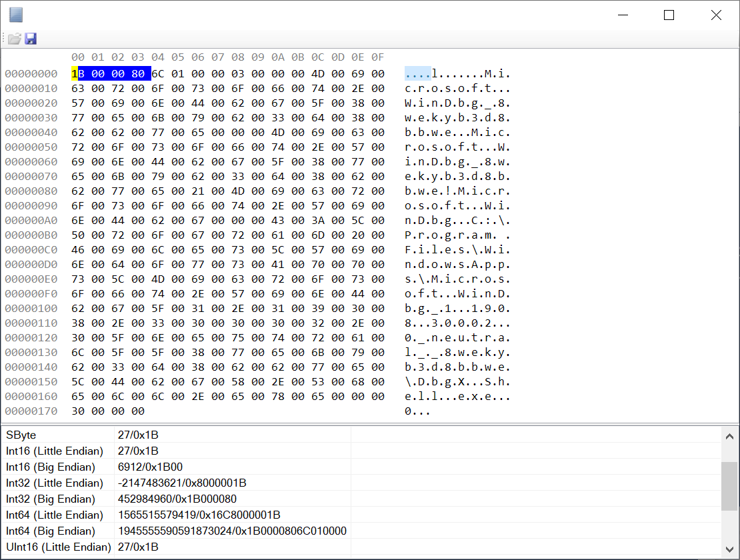The width and height of the screenshot is (740, 560).
Task: Select offset row 00000170
Action: [x=31, y=411]
